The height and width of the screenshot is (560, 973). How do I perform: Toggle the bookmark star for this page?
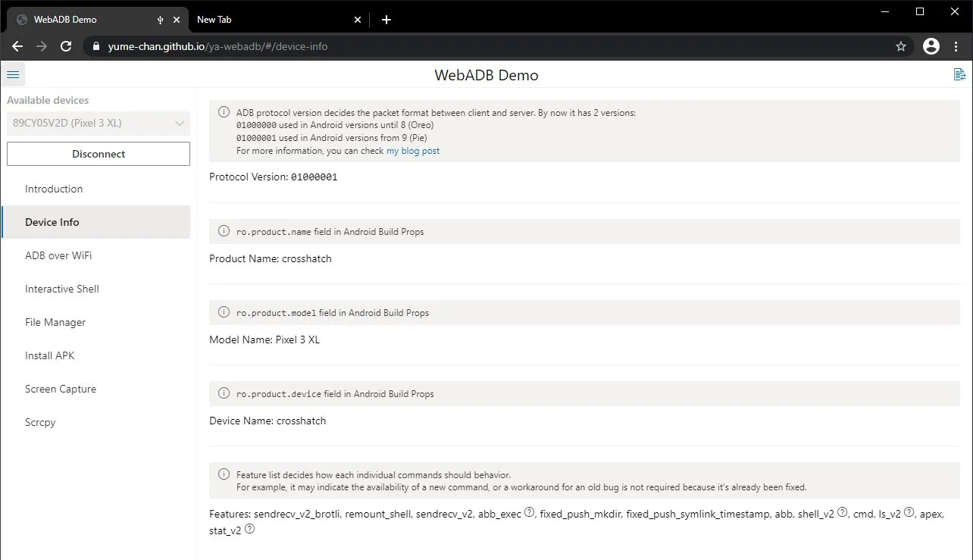tap(901, 46)
